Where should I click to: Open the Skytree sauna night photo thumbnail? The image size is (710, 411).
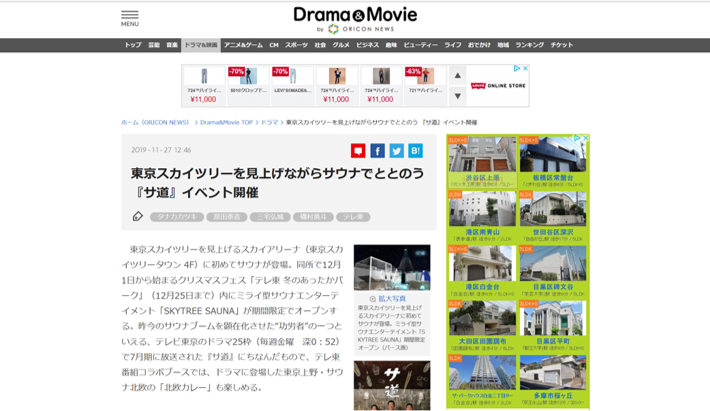click(x=392, y=268)
